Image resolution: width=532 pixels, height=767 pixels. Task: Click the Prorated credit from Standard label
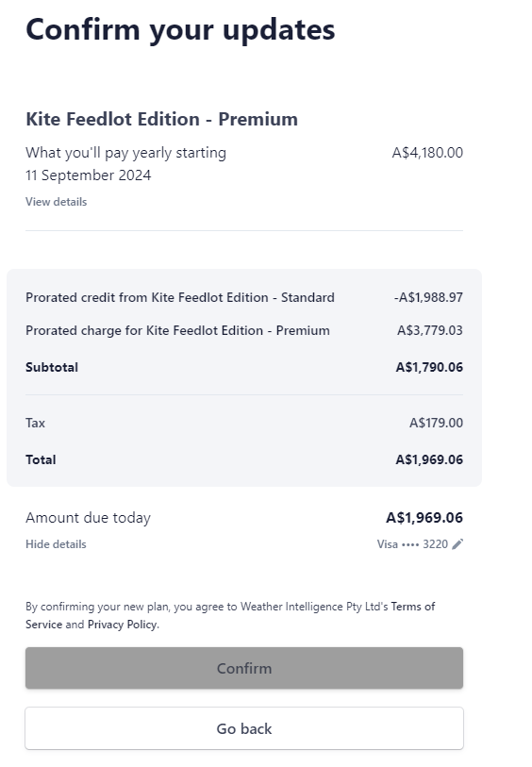[180, 297]
